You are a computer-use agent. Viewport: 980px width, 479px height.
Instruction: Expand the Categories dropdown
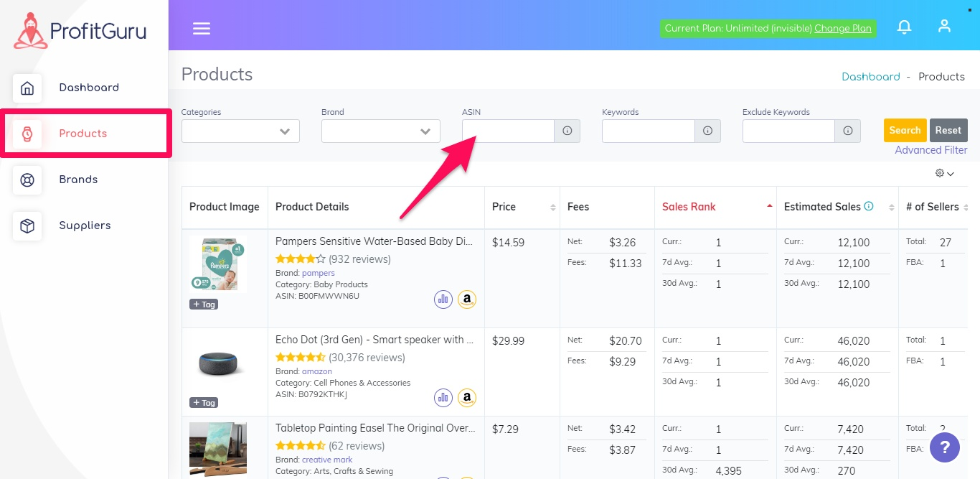(x=240, y=131)
